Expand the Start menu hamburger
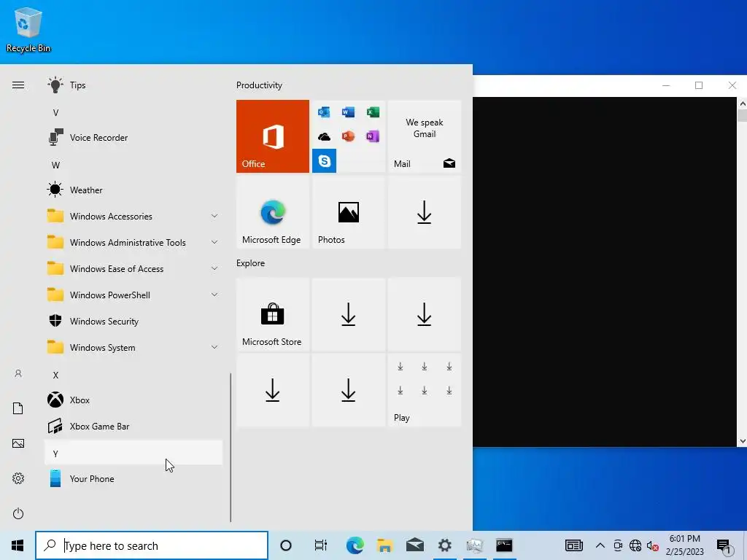Screen dimensions: 747x560 tap(18, 85)
